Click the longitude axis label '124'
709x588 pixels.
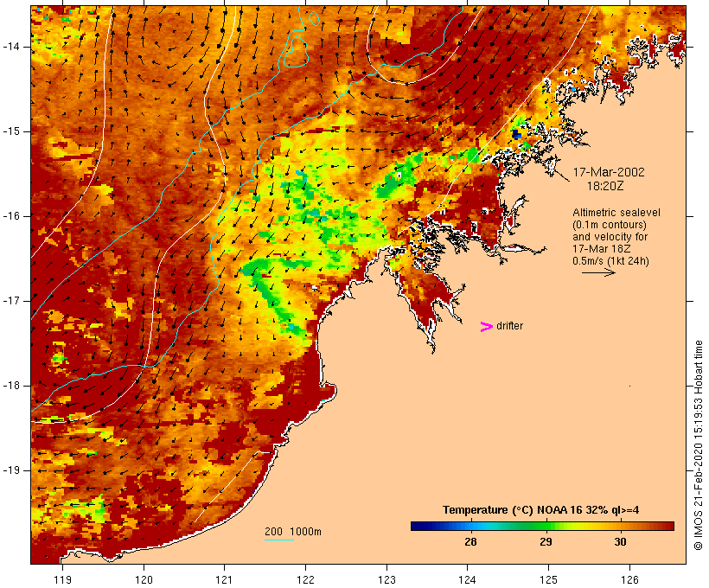pos(468,579)
